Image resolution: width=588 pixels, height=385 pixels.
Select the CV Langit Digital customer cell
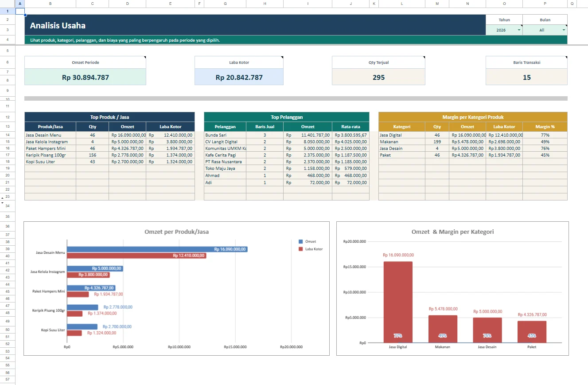(x=225, y=141)
